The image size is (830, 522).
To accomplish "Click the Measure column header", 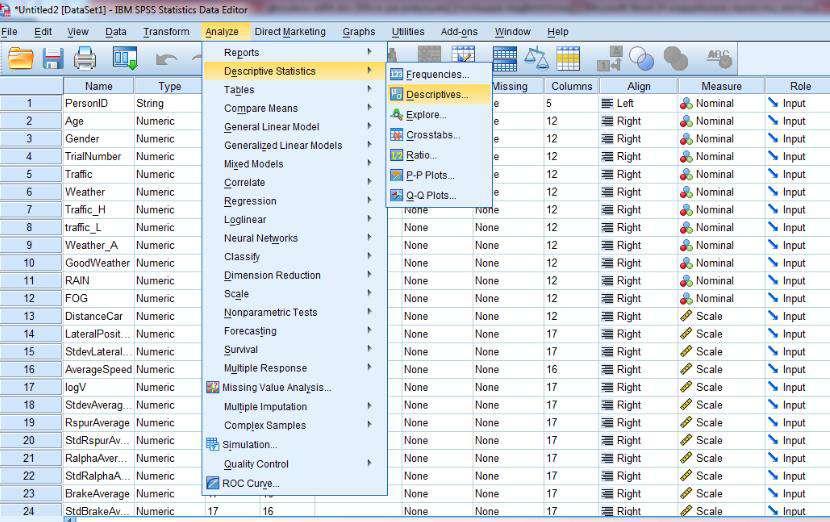I will coord(721,86).
